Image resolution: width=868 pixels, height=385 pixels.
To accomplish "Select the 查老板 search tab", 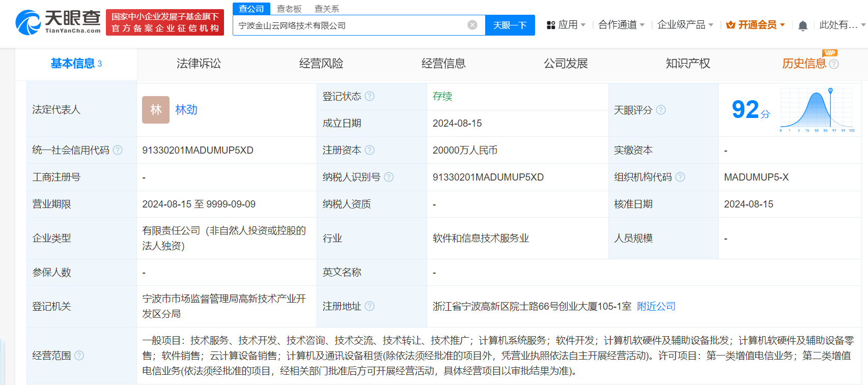I will (x=289, y=9).
